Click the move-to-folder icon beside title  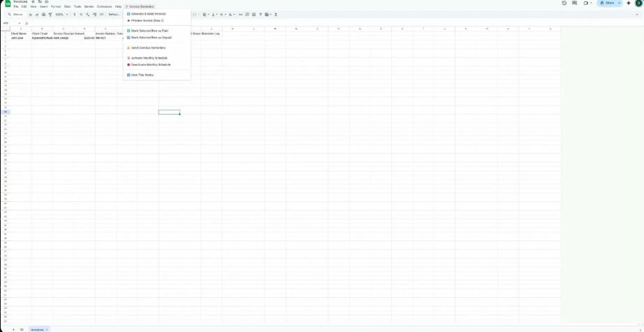click(40, 1)
